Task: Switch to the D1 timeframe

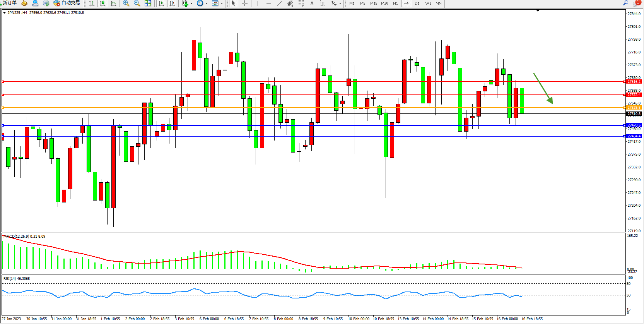Action: (417, 3)
